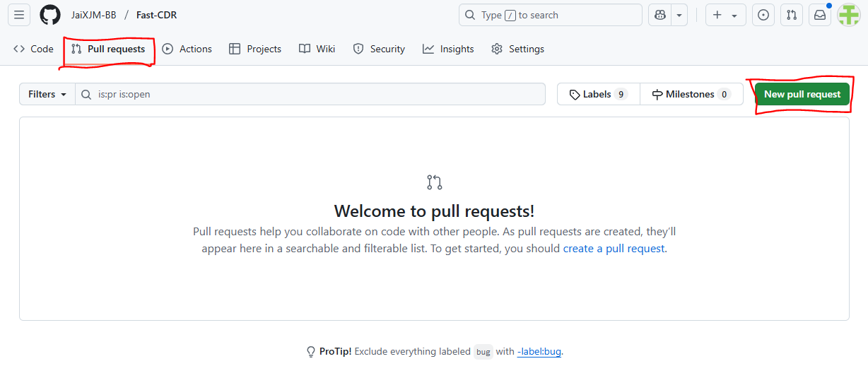Open the issues icon in header
868x378 pixels.
pyautogui.click(x=763, y=15)
